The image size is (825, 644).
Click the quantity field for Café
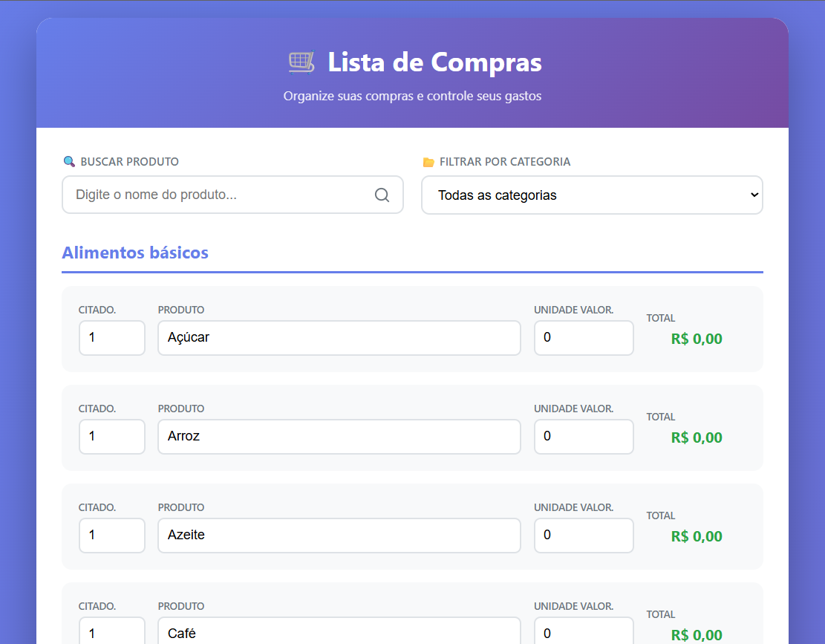coord(111,633)
